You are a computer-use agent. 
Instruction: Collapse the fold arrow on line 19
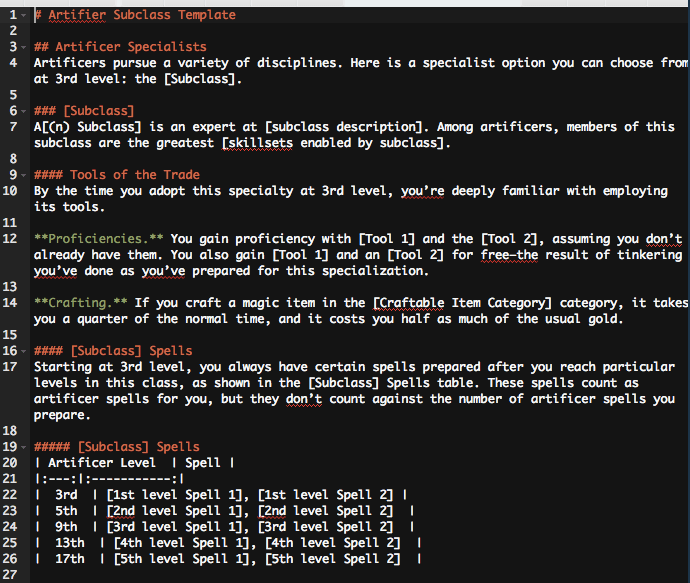pos(22,446)
